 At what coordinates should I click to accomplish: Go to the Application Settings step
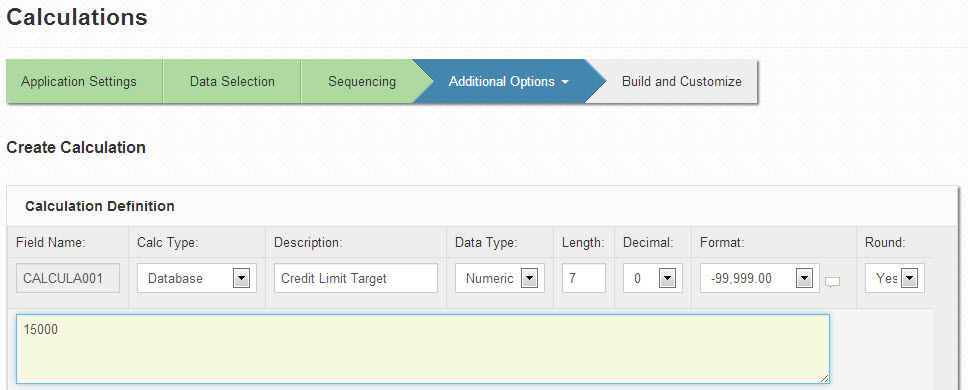coord(79,81)
